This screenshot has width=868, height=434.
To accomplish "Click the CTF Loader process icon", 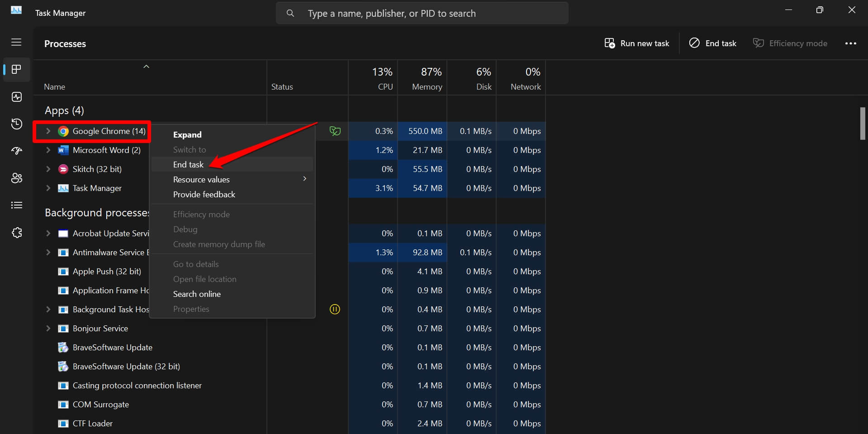I will [63, 424].
